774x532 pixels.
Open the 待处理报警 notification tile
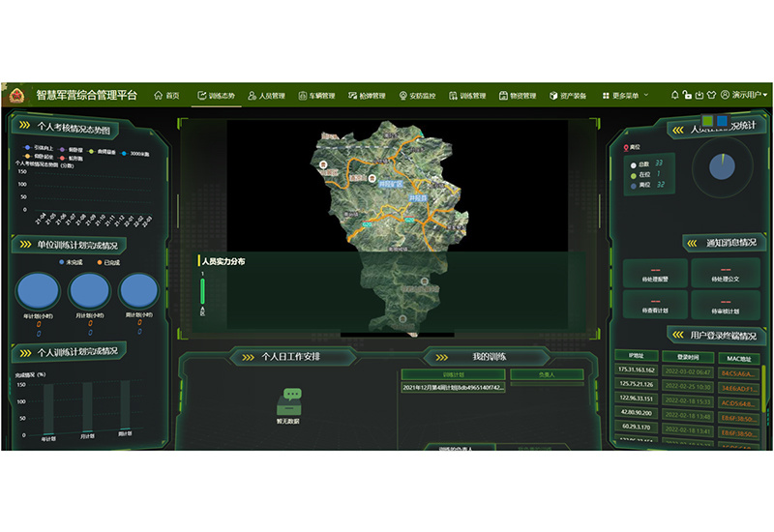(x=655, y=273)
